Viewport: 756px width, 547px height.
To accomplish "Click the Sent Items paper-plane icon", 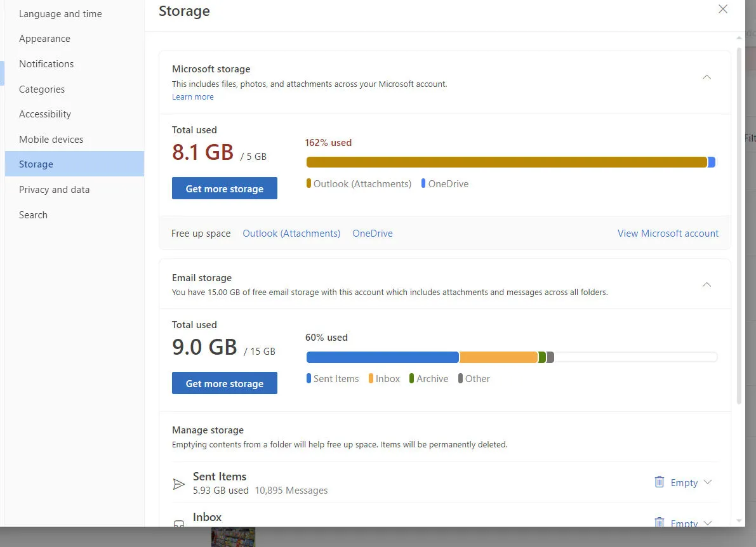I will pyautogui.click(x=179, y=484).
